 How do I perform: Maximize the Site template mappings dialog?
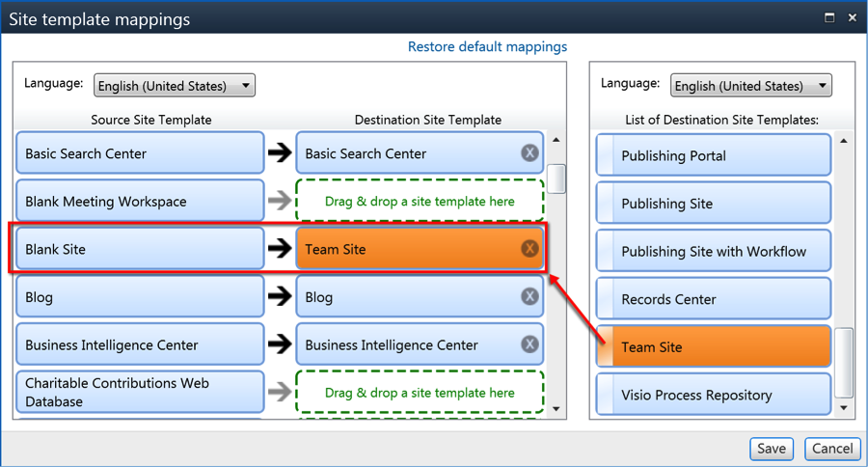point(829,17)
